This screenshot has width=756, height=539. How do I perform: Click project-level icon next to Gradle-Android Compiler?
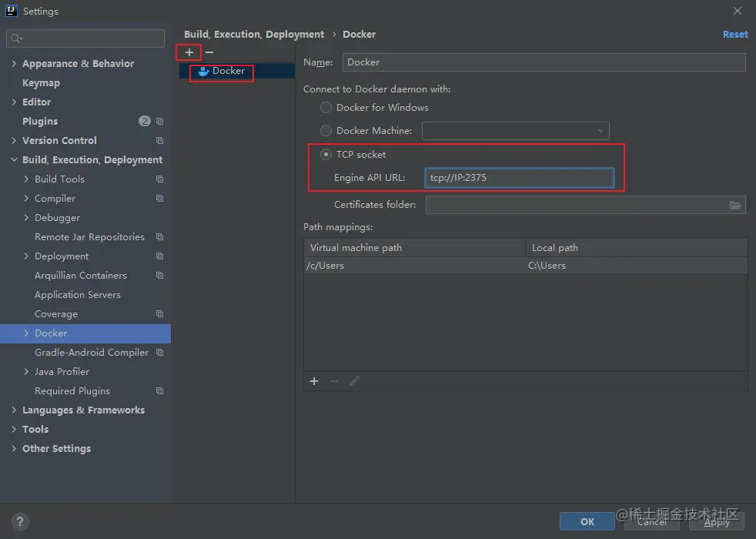(x=159, y=353)
